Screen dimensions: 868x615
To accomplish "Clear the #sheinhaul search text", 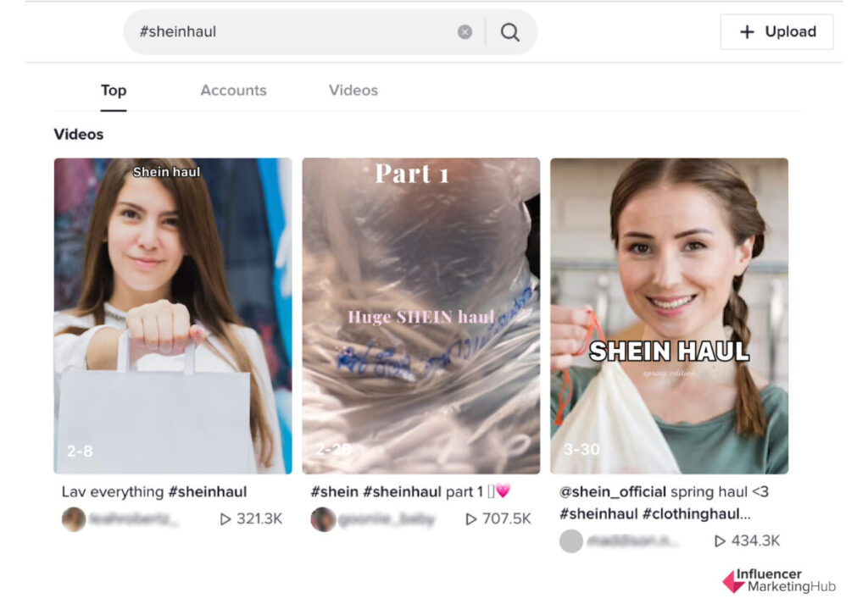I will point(465,32).
